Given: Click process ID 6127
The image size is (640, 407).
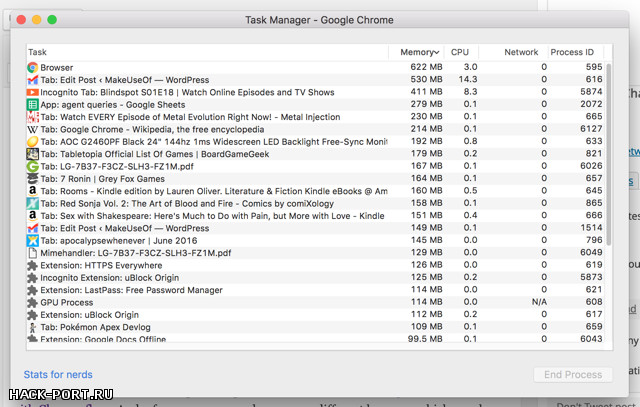Looking at the screenshot, I should tap(591, 129).
